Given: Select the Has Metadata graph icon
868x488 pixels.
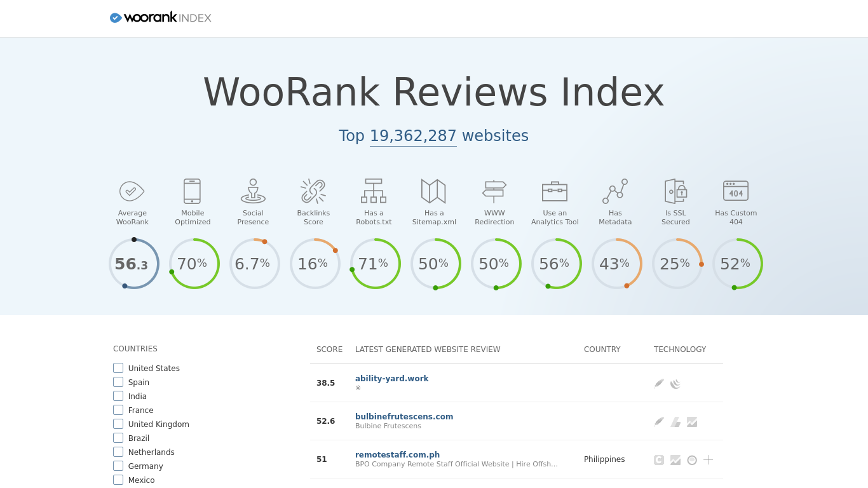Looking at the screenshot, I should point(615,191).
